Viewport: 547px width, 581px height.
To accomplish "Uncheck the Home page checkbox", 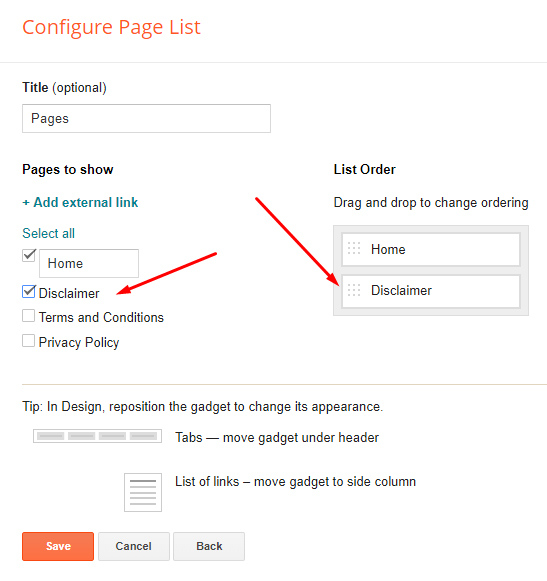I will 29,255.
